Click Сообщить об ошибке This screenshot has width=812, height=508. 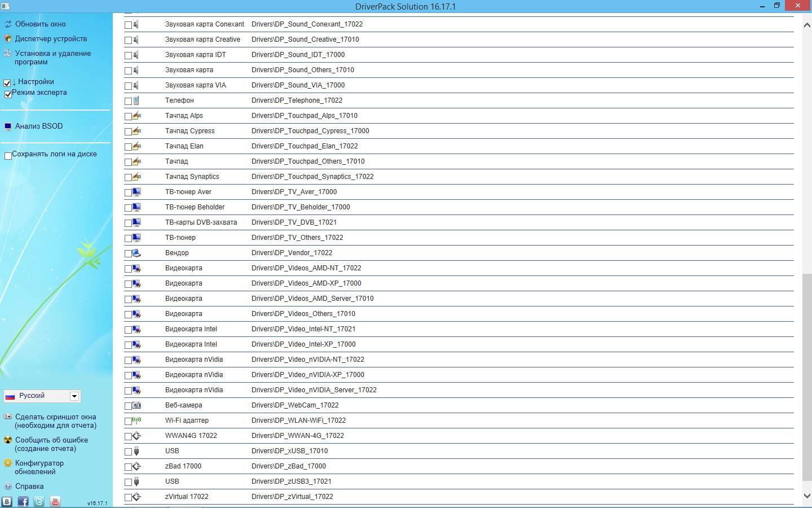tap(51, 444)
